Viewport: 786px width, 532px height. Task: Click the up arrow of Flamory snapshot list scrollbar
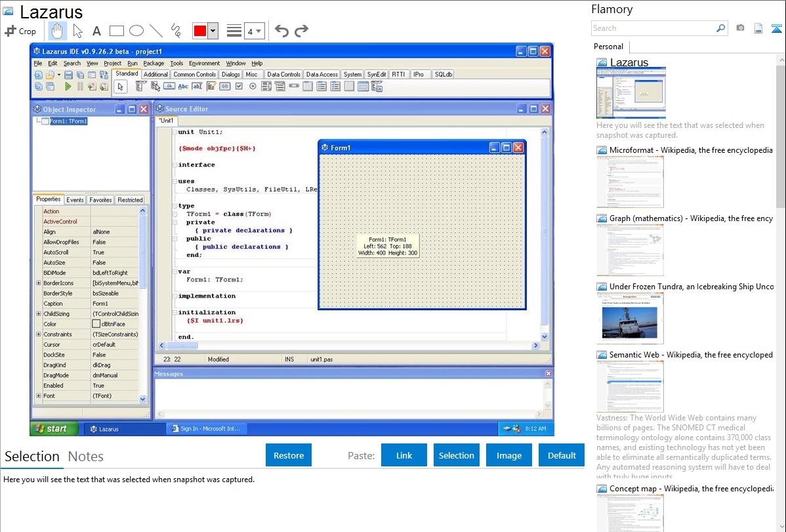[x=781, y=60]
